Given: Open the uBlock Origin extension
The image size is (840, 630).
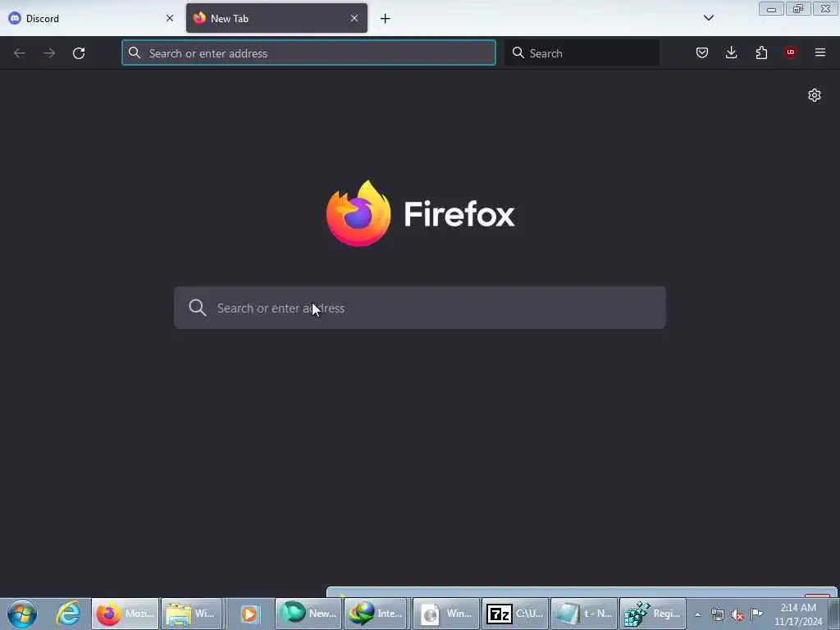Looking at the screenshot, I should click(790, 52).
